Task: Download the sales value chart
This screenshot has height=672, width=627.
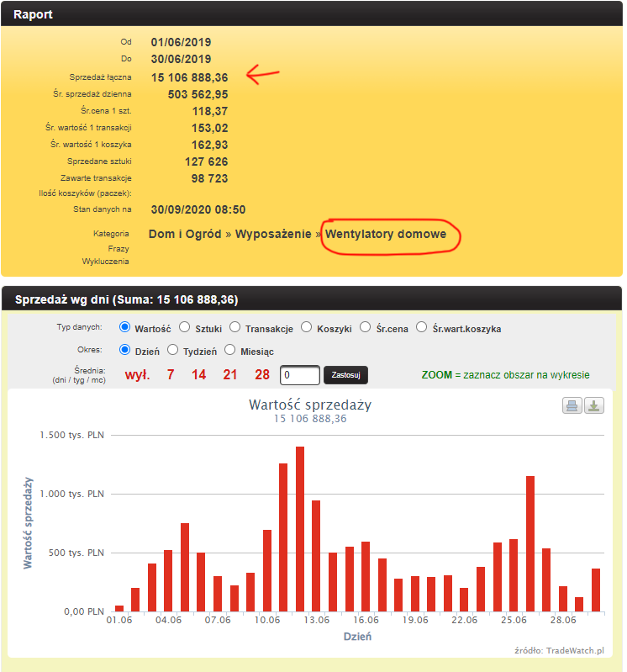Action: [x=594, y=405]
